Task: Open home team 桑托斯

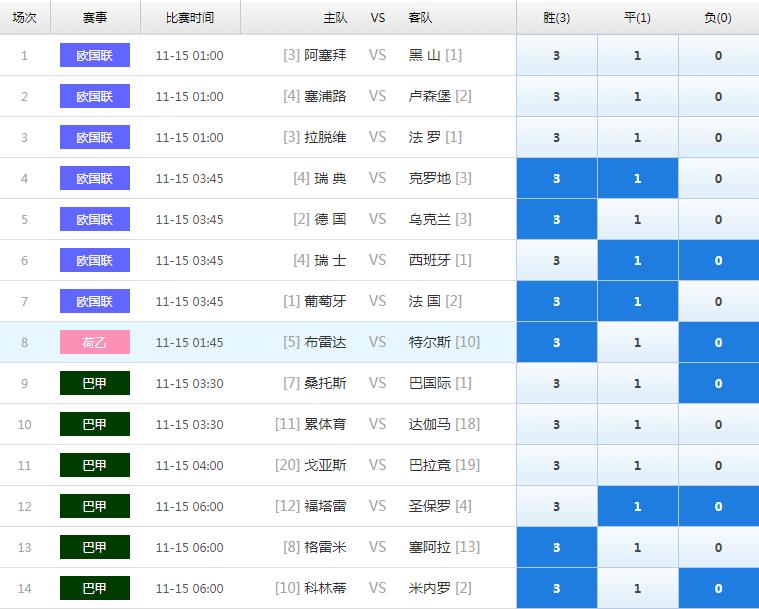Action: [325, 383]
